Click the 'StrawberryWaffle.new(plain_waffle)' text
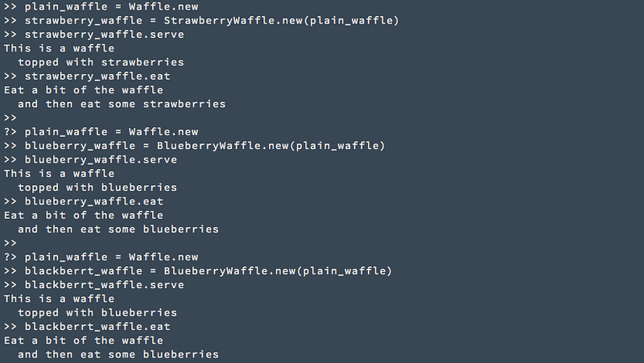This screenshot has width=644, height=363. coord(281,21)
